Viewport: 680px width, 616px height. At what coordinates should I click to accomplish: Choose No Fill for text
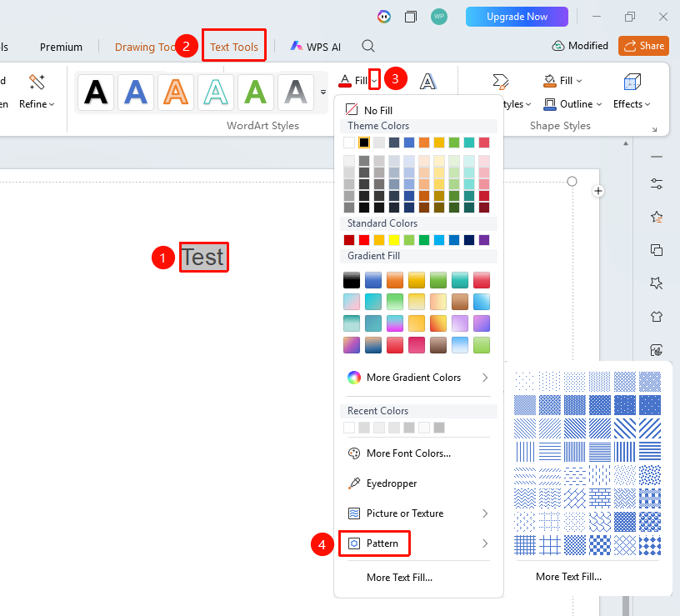(369, 110)
